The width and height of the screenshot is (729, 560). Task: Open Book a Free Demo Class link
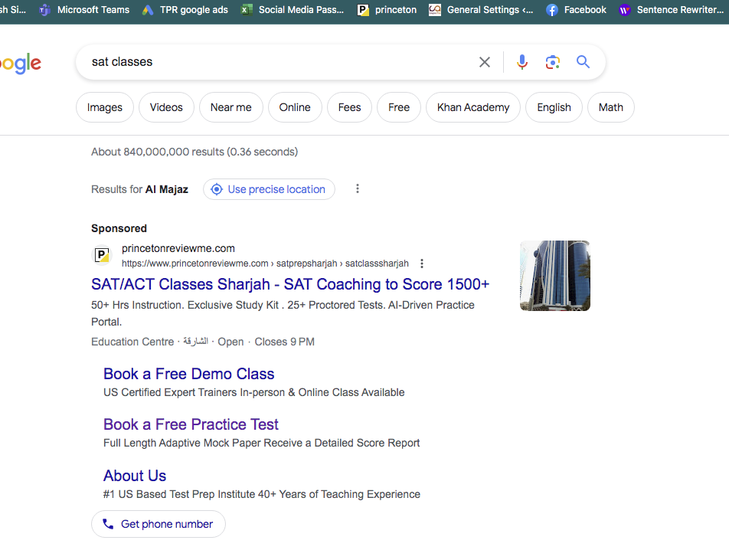188,374
